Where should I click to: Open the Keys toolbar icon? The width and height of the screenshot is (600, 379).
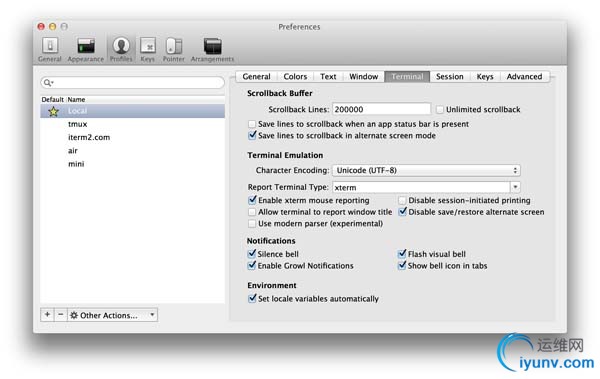148,49
